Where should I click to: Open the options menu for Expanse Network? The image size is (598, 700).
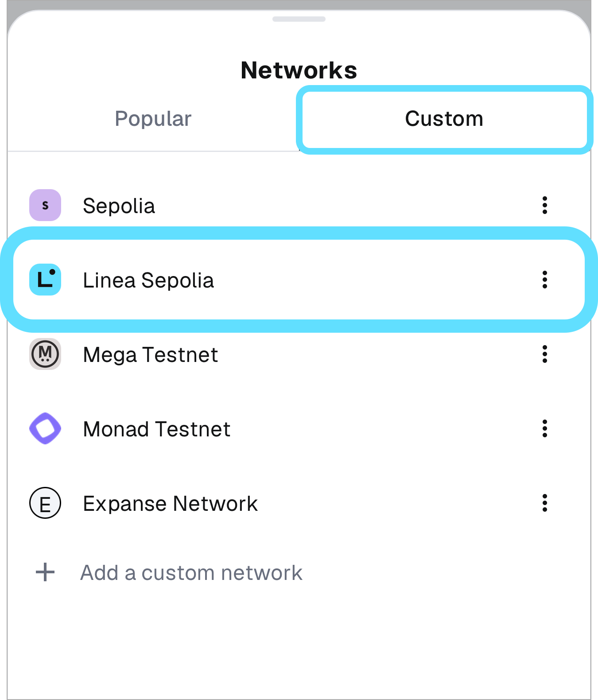click(x=544, y=503)
